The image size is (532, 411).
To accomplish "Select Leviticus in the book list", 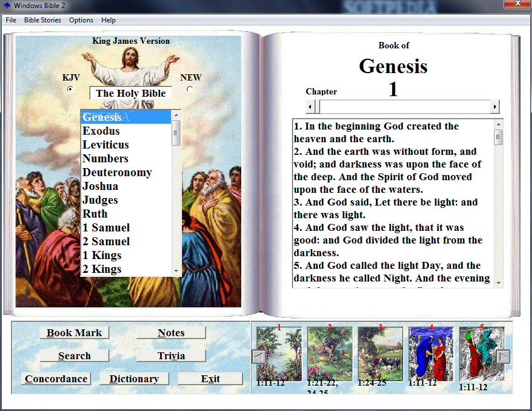I will (126, 145).
